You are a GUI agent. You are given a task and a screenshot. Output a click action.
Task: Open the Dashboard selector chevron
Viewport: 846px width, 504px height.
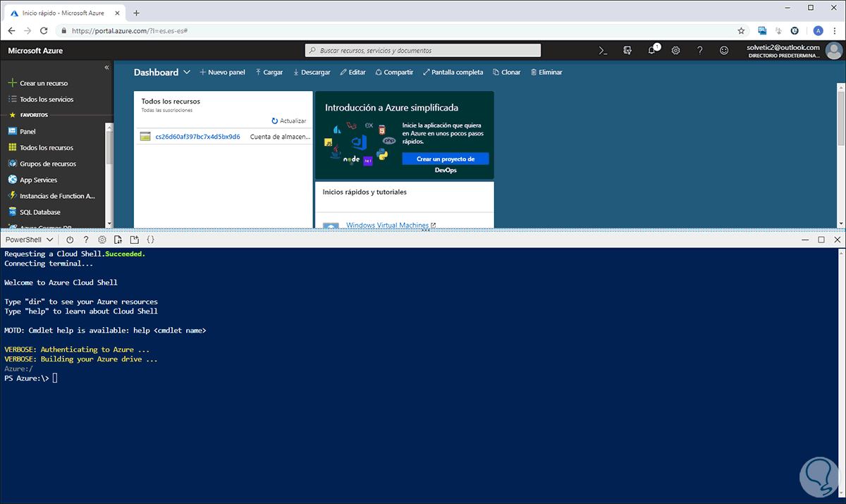(187, 73)
